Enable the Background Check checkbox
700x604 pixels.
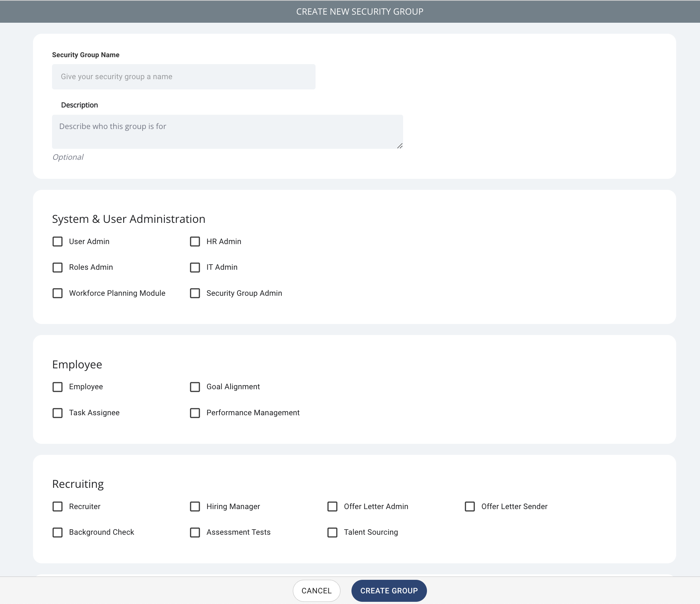coord(58,533)
